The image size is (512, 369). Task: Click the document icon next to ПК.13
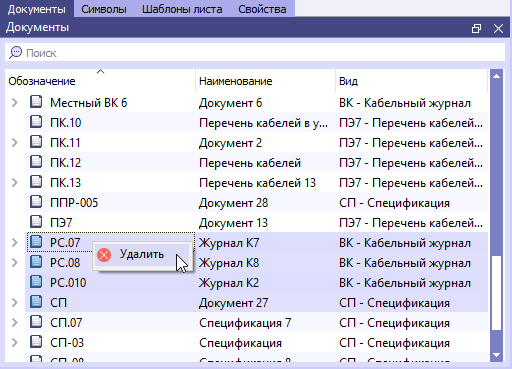coord(36,182)
